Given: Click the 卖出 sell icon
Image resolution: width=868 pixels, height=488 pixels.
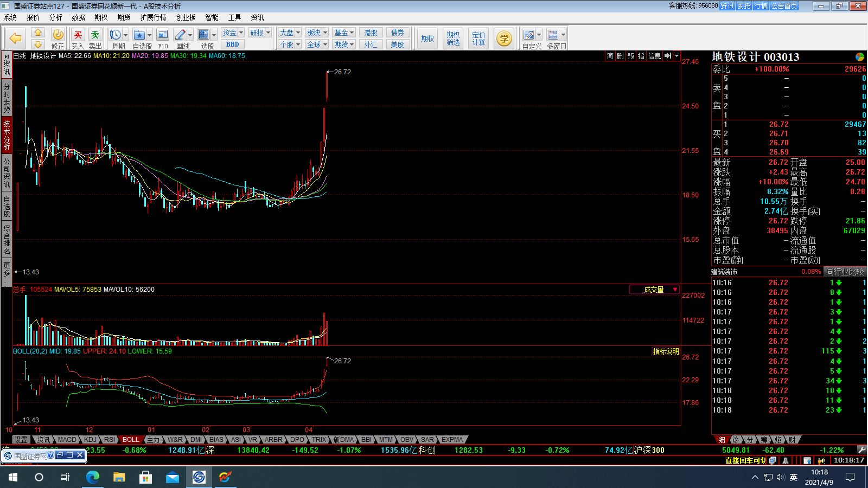Looking at the screenshot, I should [x=95, y=38].
